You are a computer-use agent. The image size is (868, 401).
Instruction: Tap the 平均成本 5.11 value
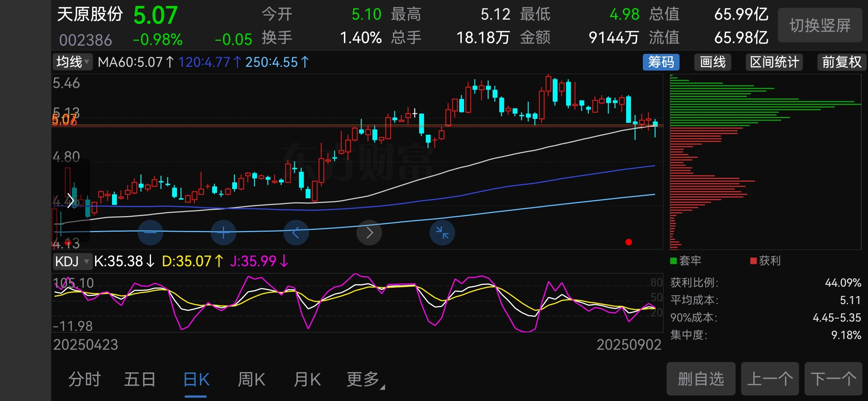pyautogui.click(x=850, y=300)
